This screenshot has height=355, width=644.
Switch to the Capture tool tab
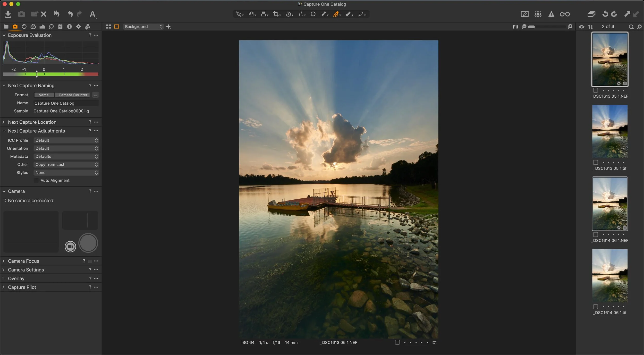coord(15,27)
